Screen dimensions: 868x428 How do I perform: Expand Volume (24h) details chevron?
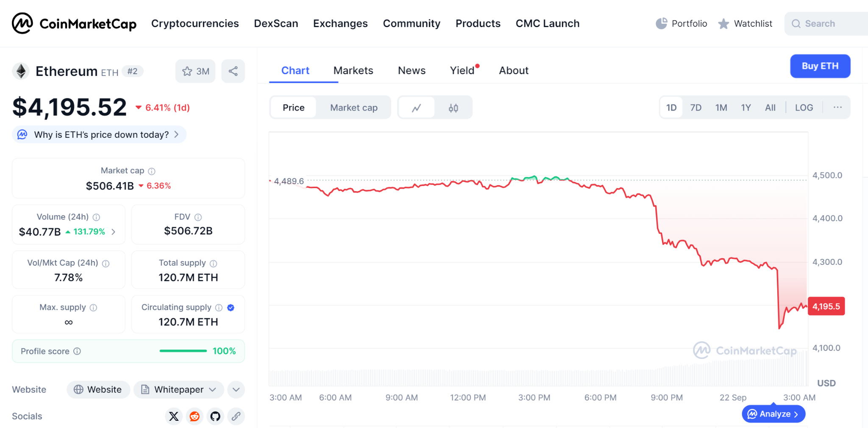[113, 232]
